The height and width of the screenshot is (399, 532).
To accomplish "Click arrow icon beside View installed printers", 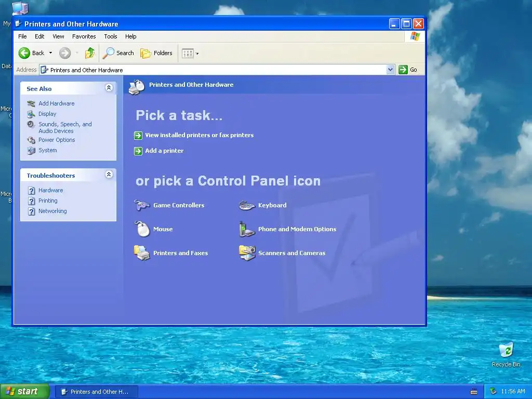I will (138, 136).
